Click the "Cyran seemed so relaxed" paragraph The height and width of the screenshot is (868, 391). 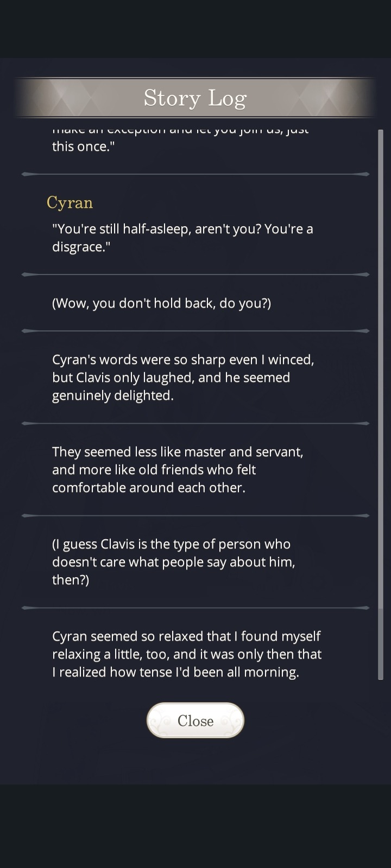click(x=187, y=654)
